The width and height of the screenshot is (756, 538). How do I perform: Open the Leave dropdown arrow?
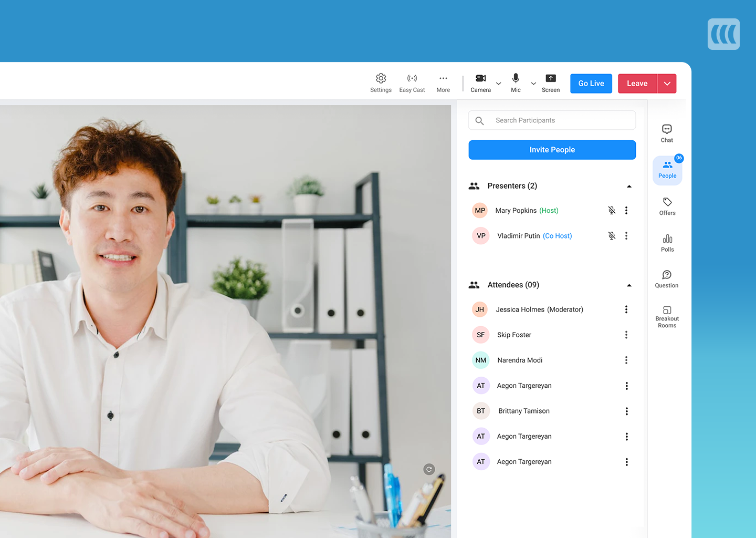pyautogui.click(x=667, y=84)
